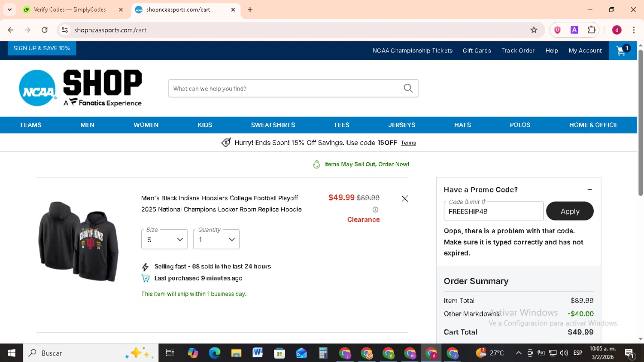Close the shopncaasports cart tab
This screenshot has width=644, height=362.
pos(233,9)
